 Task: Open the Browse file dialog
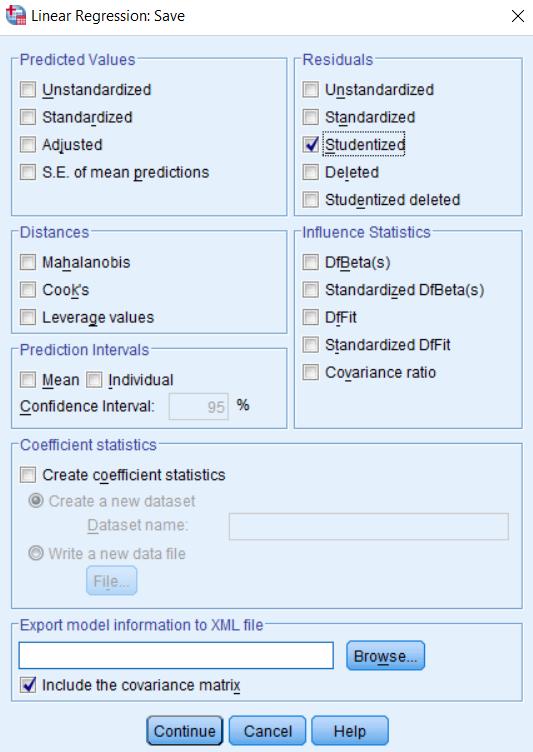click(x=385, y=656)
